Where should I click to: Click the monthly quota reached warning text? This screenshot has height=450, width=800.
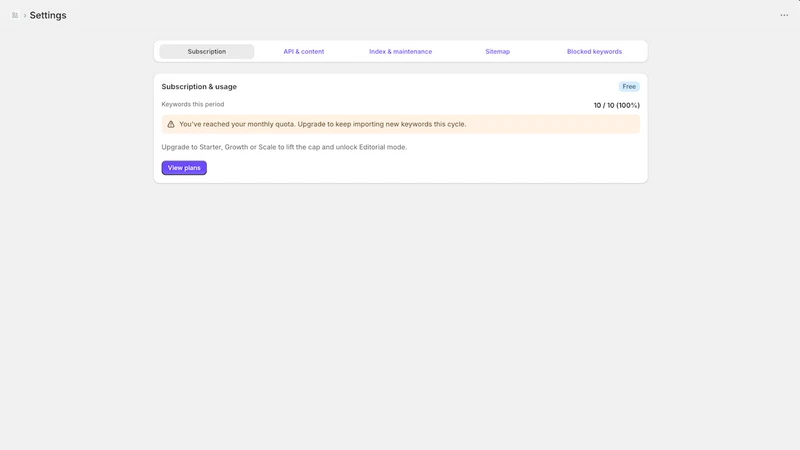click(322, 124)
